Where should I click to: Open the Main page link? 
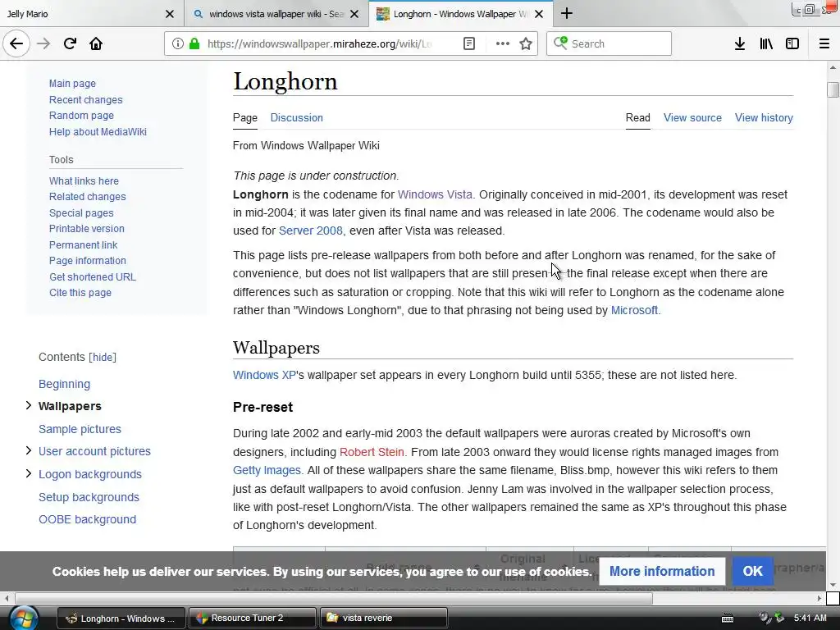[x=72, y=84]
